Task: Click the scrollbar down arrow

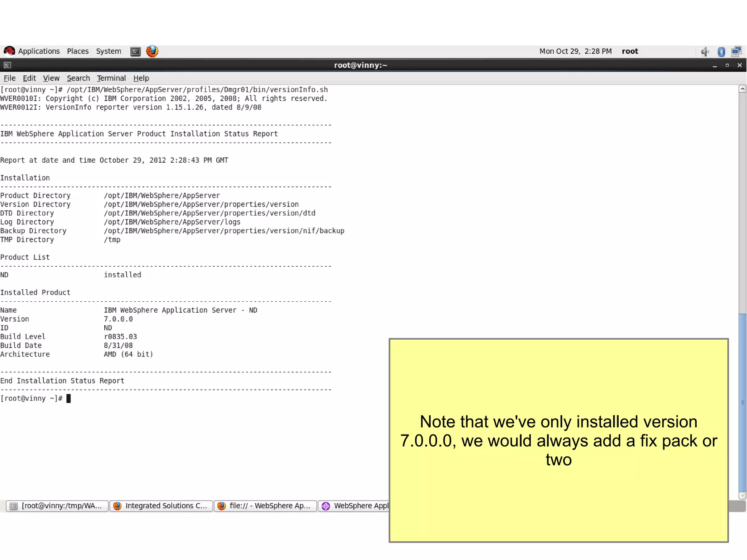Action: 742,495
